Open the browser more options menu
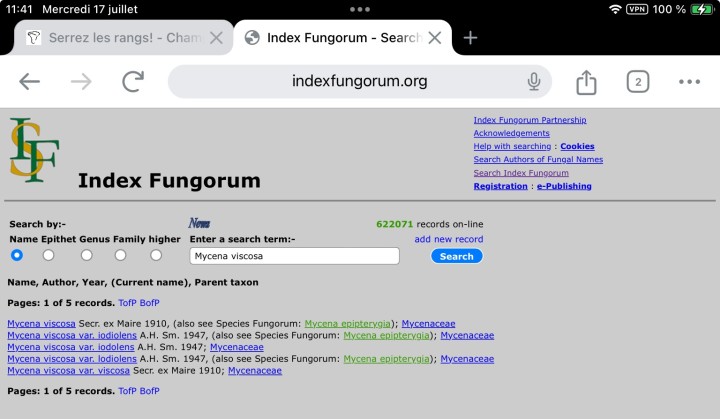The width and height of the screenshot is (720, 419). click(x=689, y=82)
